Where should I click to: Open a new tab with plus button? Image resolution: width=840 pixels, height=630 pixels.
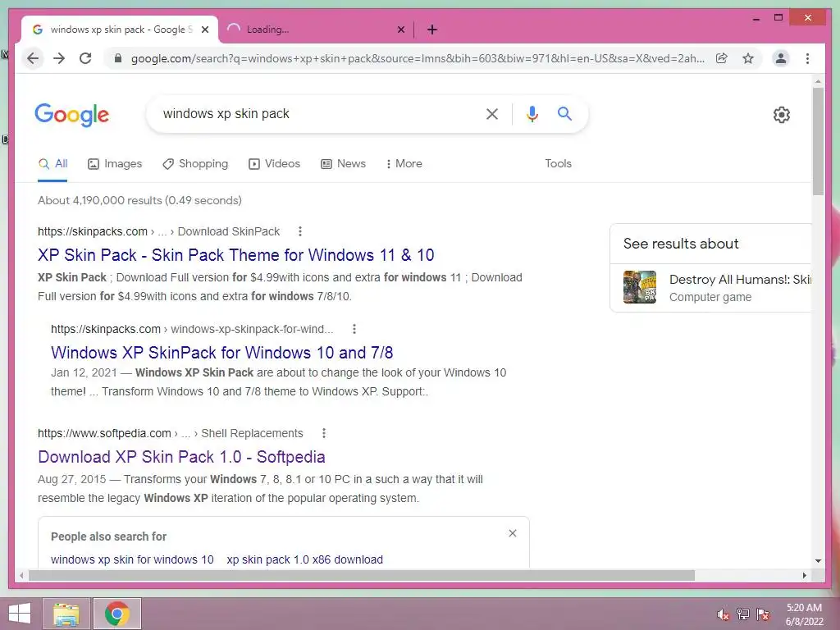click(432, 30)
